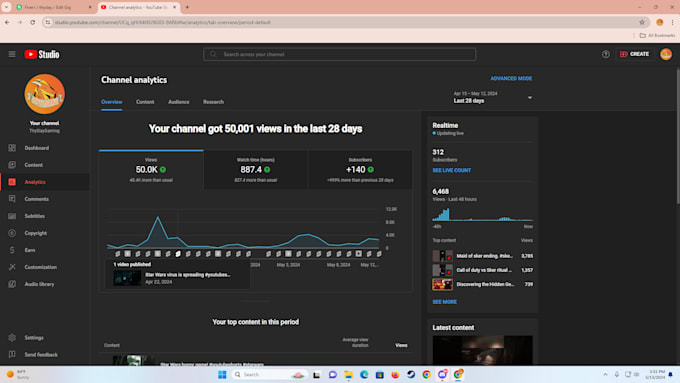This screenshot has height=383, width=680.
Task: Select the Subscribers +140 metric card
Action: [360, 170]
